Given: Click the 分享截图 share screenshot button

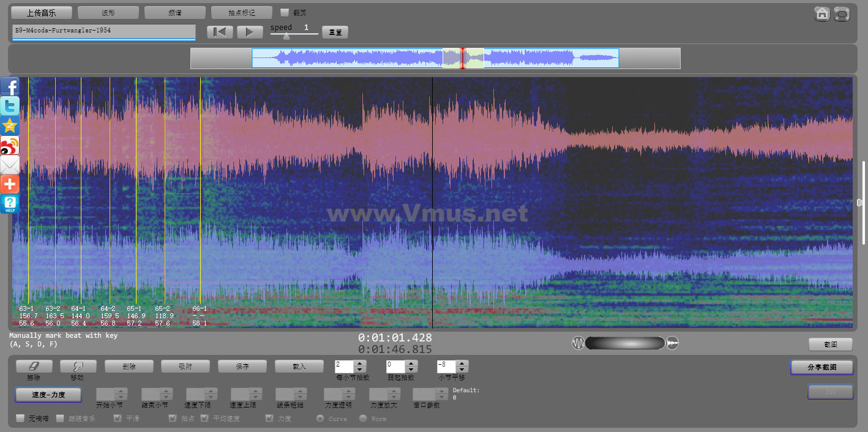Looking at the screenshot, I should (x=821, y=367).
